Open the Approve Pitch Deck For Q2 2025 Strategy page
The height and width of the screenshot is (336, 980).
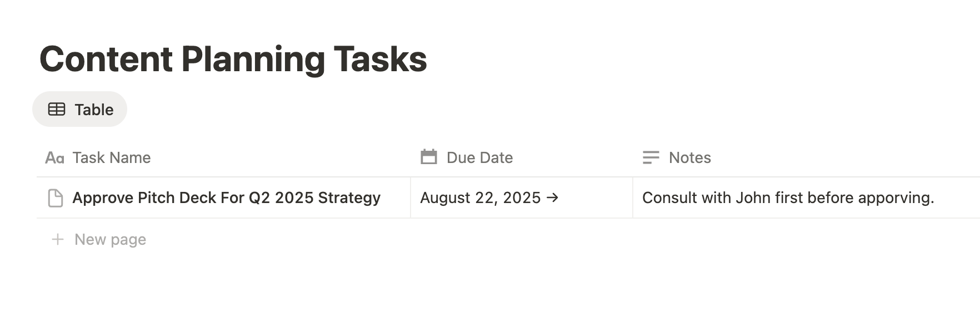[226, 198]
